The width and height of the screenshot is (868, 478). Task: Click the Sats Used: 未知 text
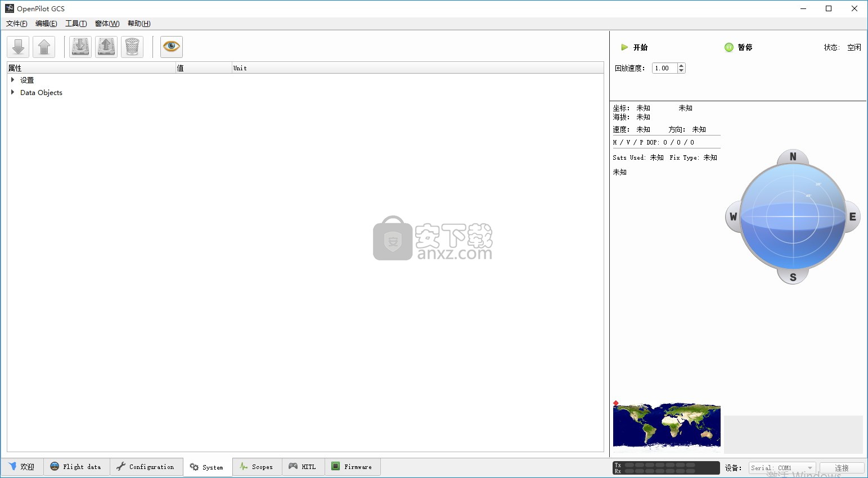point(638,157)
